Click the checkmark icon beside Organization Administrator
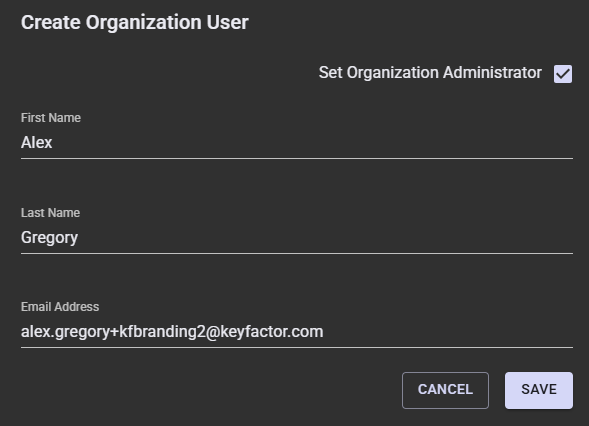The height and width of the screenshot is (426, 589). point(563,74)
